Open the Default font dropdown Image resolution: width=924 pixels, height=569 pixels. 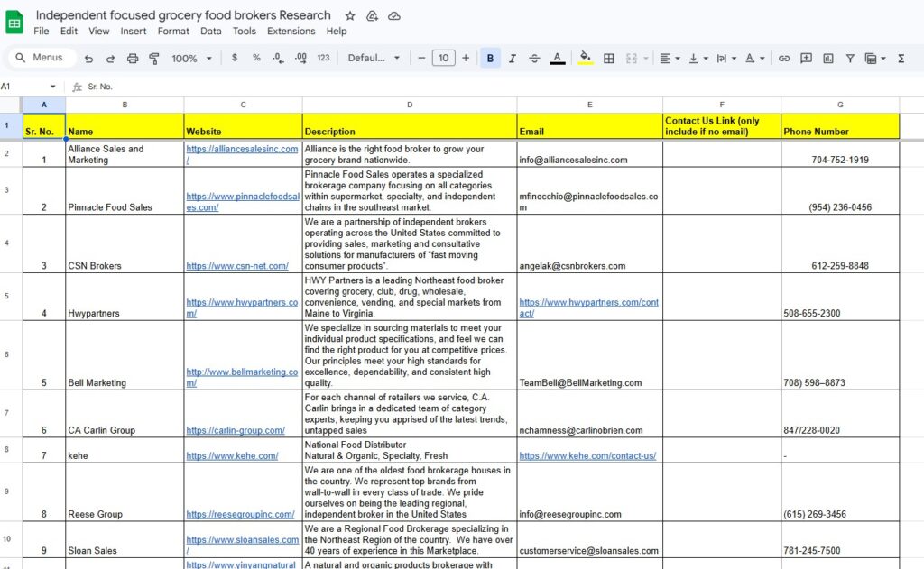click(374, 58)
